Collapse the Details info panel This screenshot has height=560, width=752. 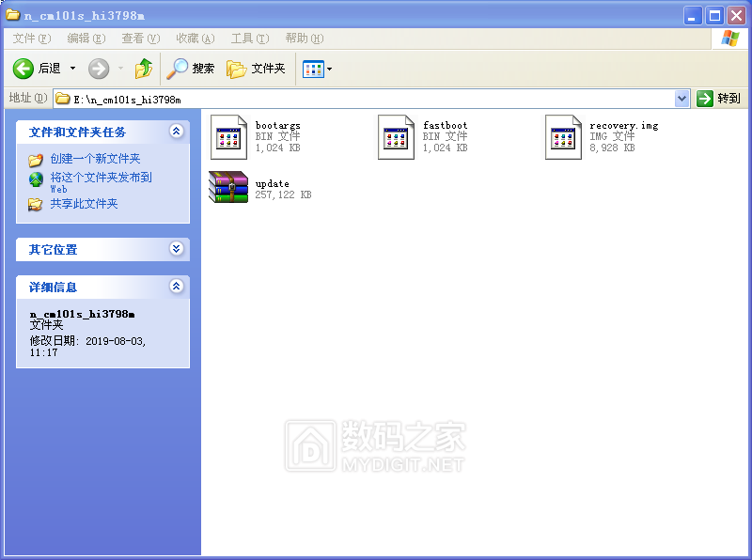(x=176, y=287)
